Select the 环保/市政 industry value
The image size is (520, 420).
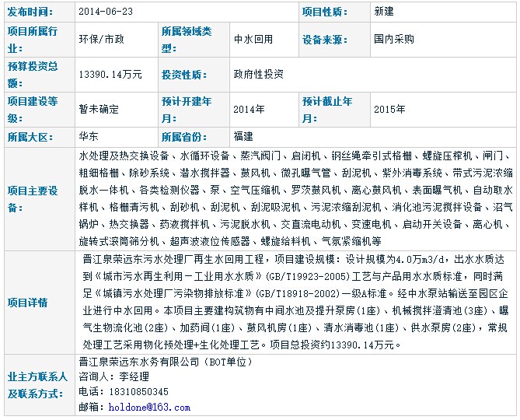(102, 40)
